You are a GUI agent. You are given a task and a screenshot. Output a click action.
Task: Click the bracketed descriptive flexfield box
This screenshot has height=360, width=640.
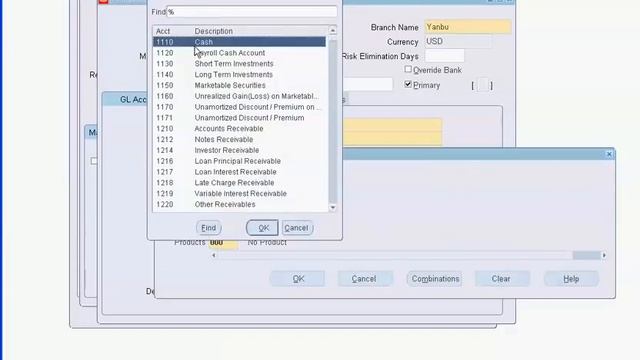click(482, 85)
